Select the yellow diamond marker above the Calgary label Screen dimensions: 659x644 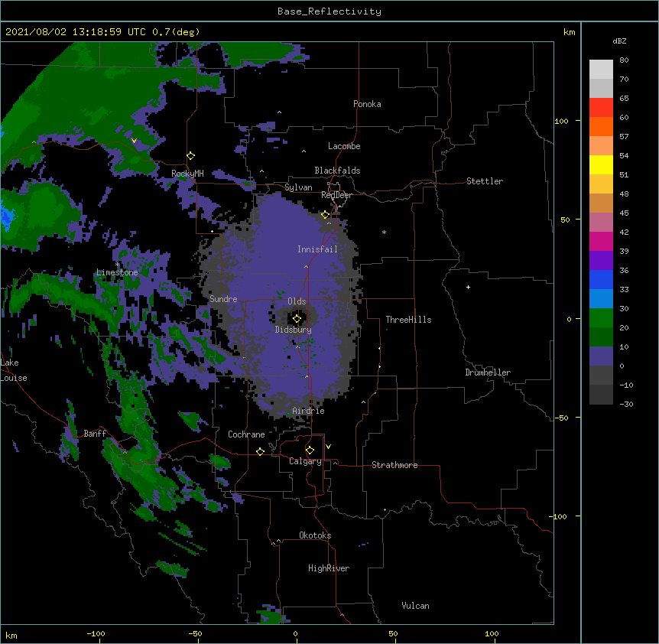310,450
